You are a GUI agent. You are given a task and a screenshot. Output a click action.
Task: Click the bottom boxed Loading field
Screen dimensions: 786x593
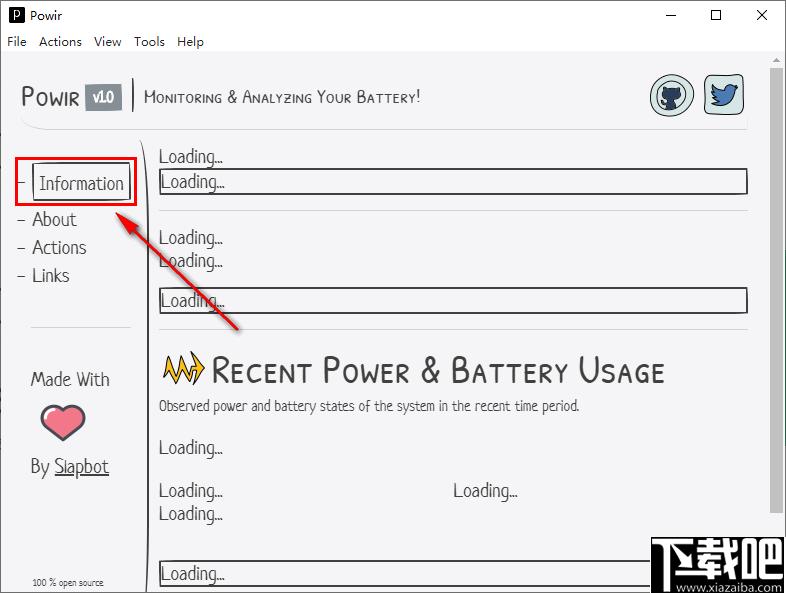click(x=405, y=573)
